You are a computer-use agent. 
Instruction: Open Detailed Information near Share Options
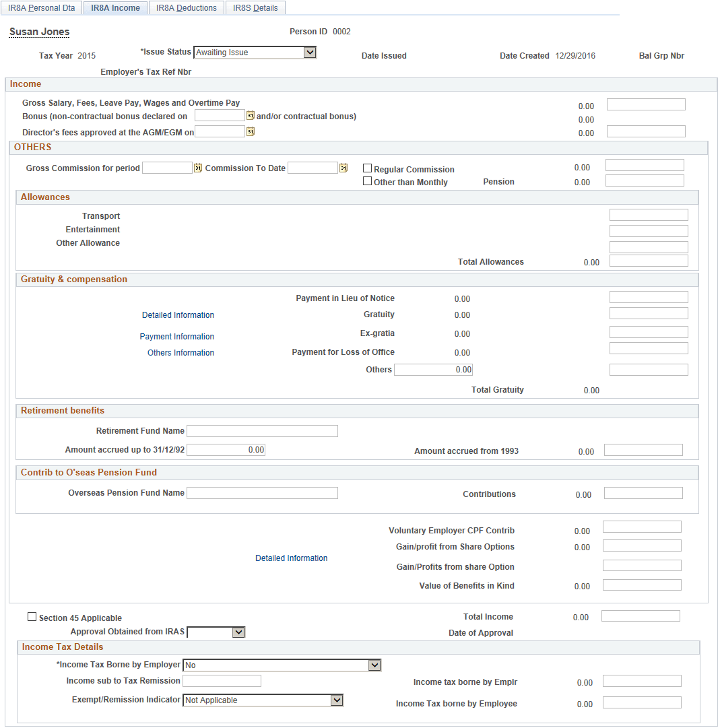pyautogui.click(x=291, y=558)
